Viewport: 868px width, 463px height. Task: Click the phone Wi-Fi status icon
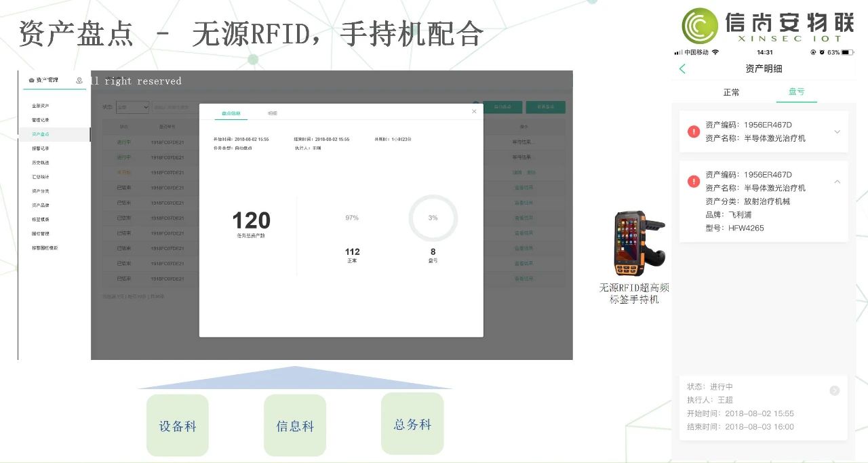715,52
